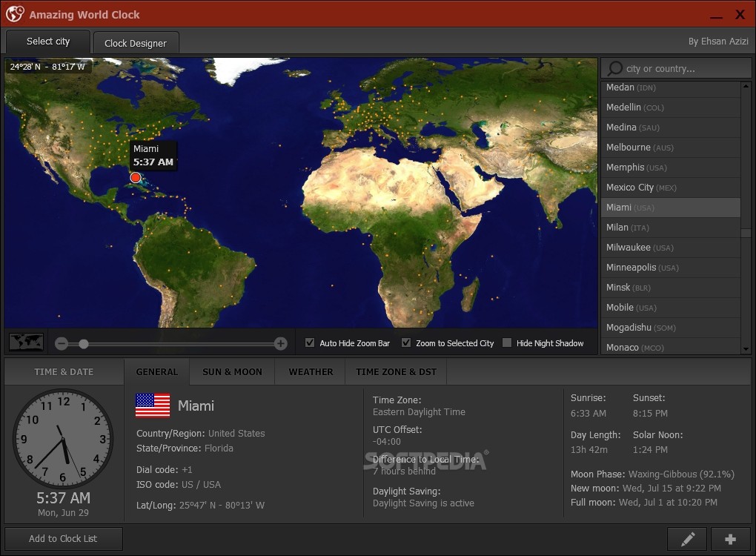Click the United States flag icon
Image resolution: width=756 pixels, height=556 pixels.
click(153, 406)
